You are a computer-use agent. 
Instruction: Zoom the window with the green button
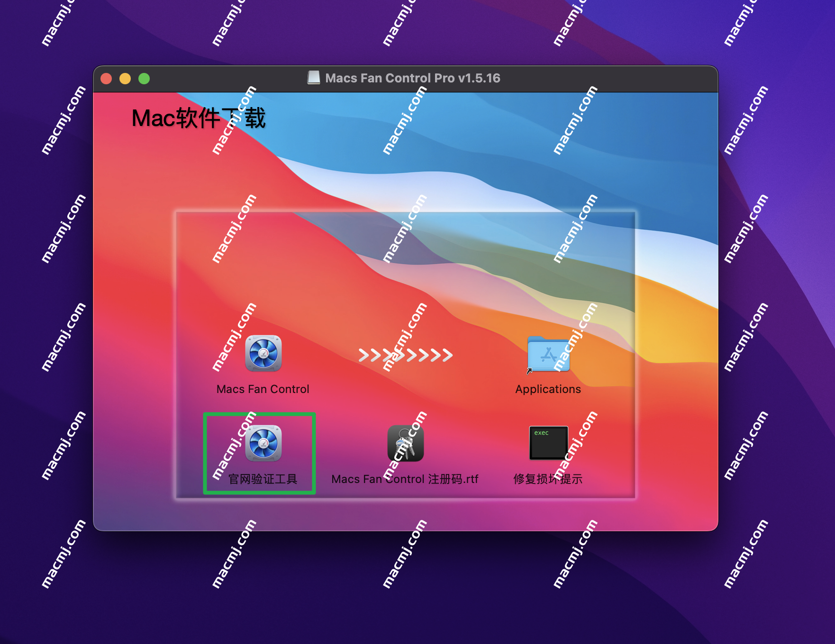[144, 79]
